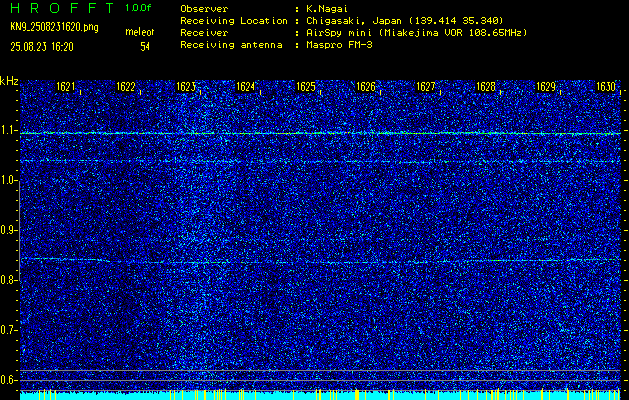Click the 1628 time marker
This screenshot has width=629, height=400.
(486, 86)
